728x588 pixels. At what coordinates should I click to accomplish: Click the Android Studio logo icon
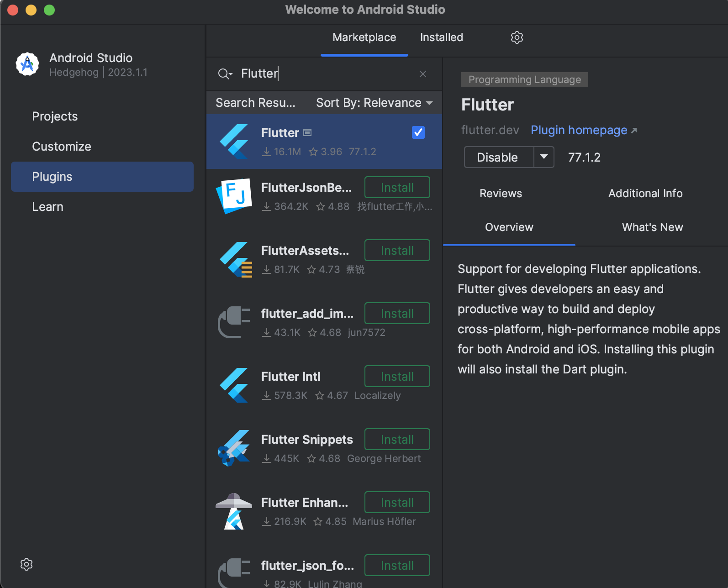[x=27, y=64]
